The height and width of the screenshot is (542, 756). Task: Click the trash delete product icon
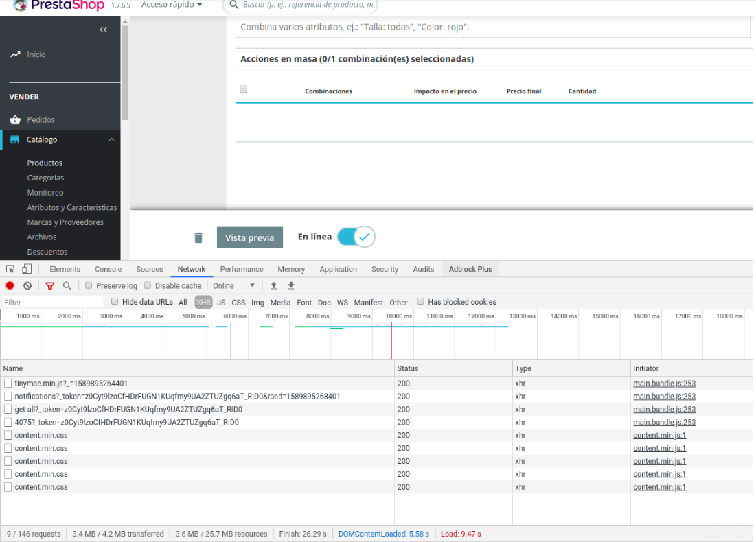[x=198, y=237]
